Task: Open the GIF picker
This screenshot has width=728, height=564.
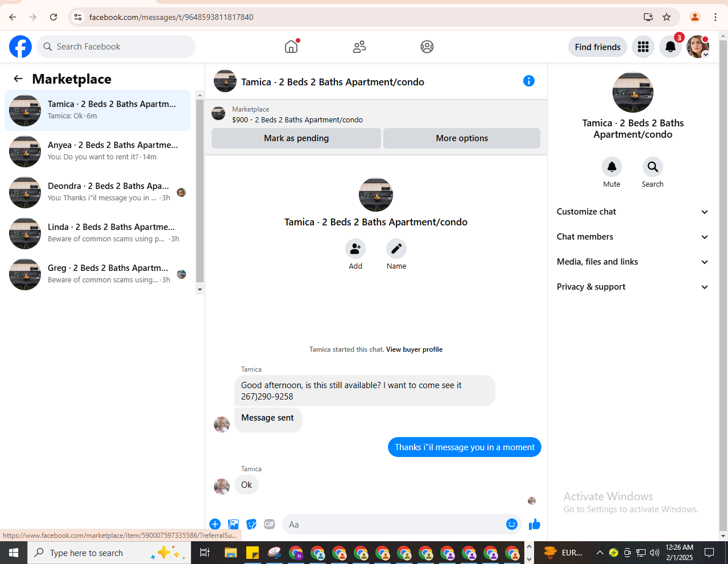Action: [270, 524]
